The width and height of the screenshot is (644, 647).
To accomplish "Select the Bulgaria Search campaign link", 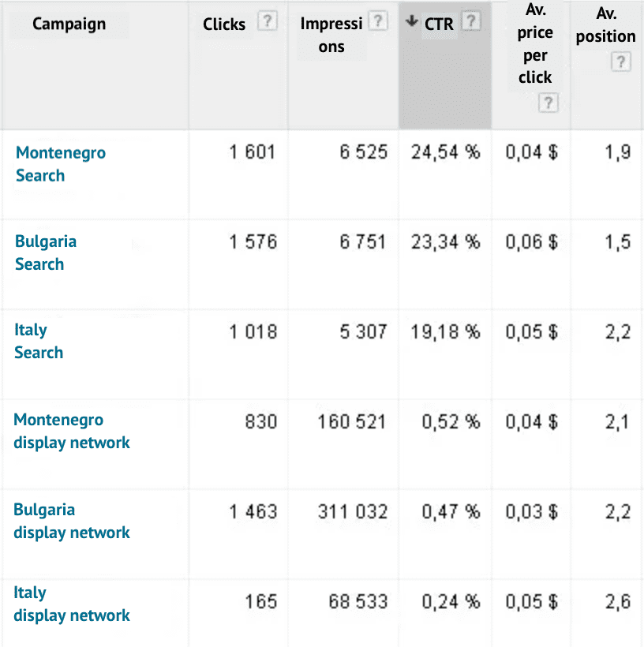I will pyautogui.click(x=45, y=252).
